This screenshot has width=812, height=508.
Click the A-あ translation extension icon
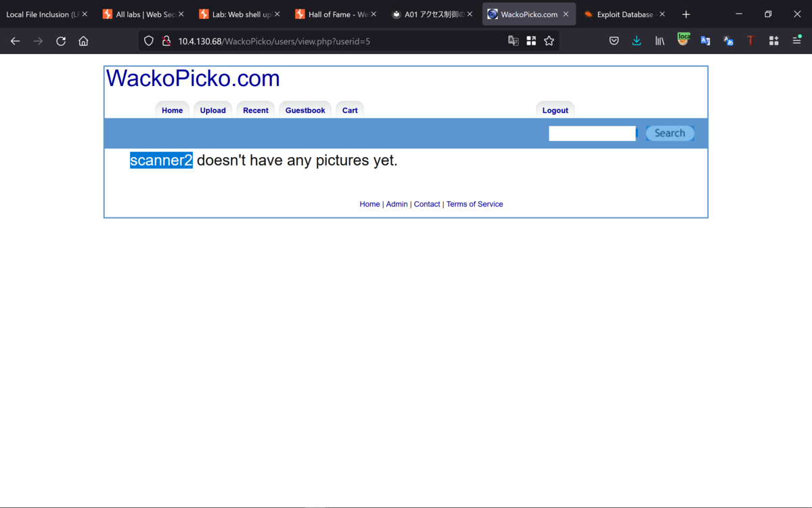pyautogui.click(x=728, y=41)
